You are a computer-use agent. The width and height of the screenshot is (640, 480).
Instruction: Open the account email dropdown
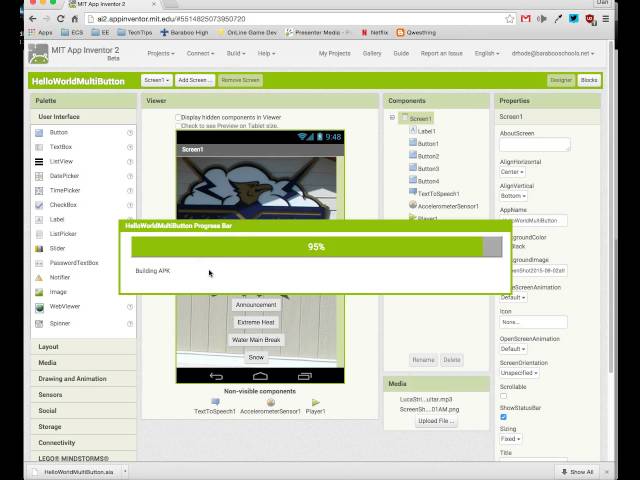pos(553,53)
